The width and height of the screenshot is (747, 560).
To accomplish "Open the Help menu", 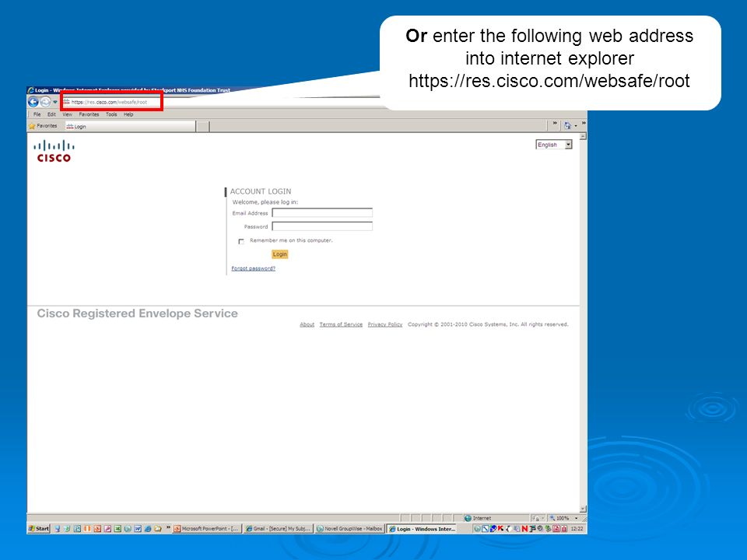I will click(x=128, y=114).
